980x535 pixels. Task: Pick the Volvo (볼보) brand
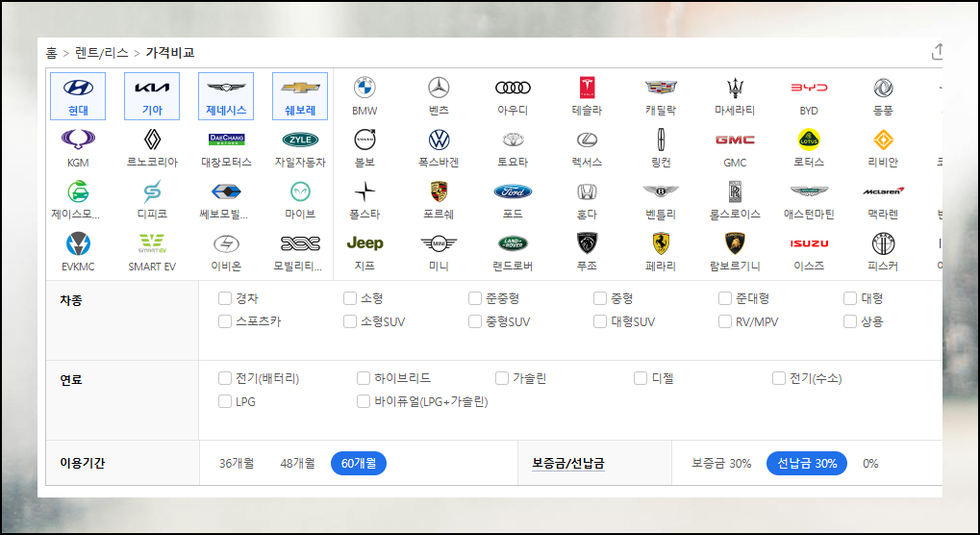(364, 140)
